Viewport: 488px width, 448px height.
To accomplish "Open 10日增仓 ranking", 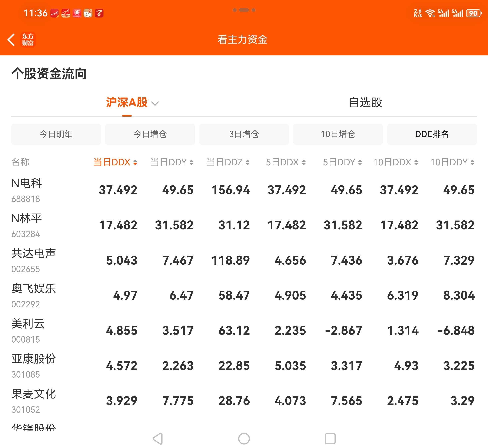I will click(338, 134).
